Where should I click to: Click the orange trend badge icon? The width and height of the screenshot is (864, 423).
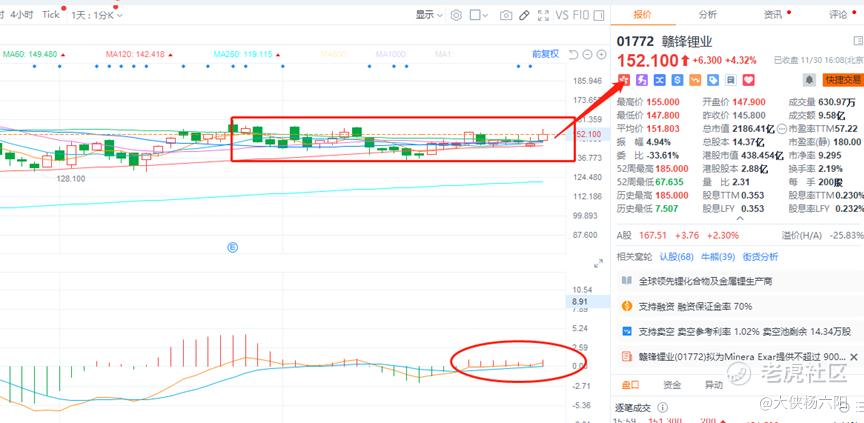695,80
